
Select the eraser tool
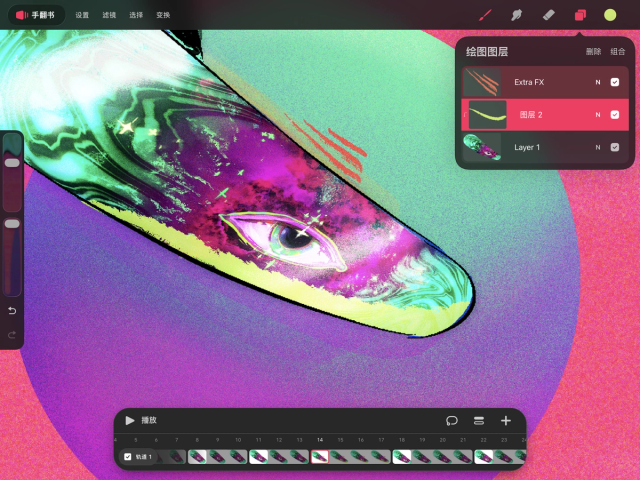(549, 16)
